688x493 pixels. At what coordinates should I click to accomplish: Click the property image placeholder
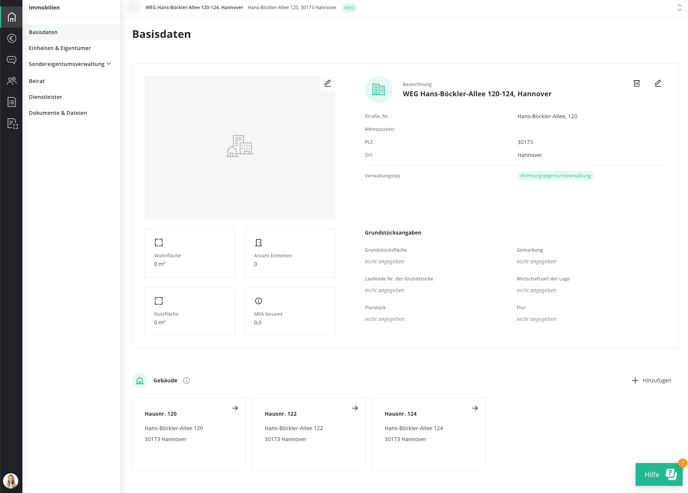pyautogui.click(x=240, y=147)
